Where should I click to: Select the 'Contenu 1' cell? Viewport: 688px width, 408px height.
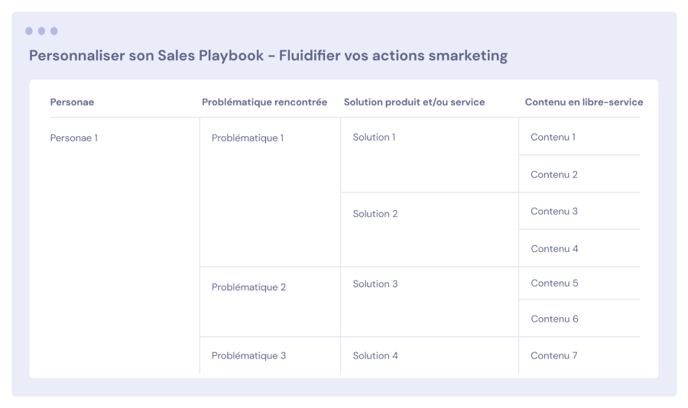(x=553, y=137)
